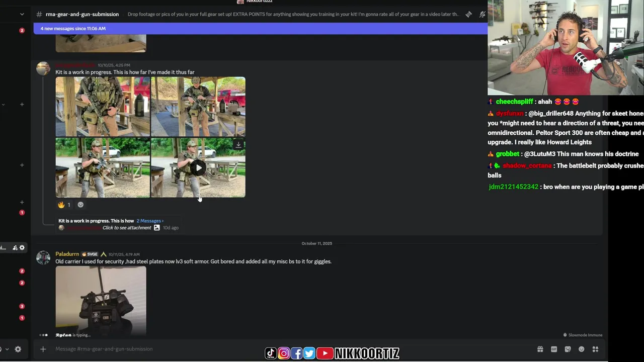Click the 'Kit is a work in progress' message text

pos(125,72)
